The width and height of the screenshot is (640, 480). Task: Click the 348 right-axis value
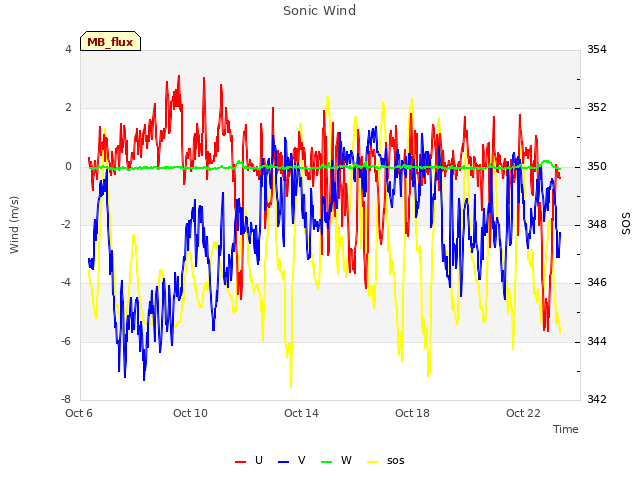(597, 225)
